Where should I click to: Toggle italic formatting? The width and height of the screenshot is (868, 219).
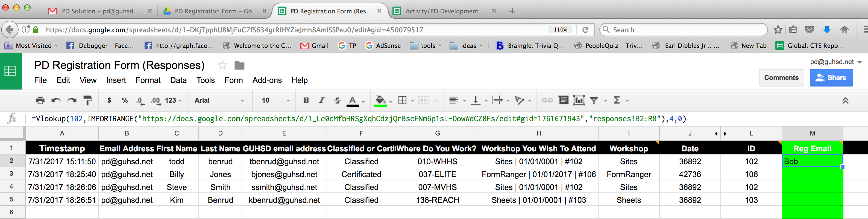(321, 100)
